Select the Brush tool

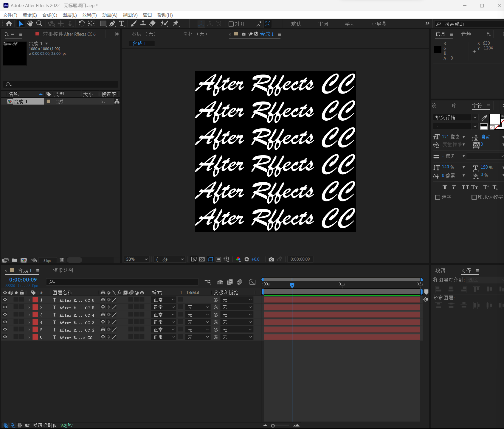tap(134, 24)
